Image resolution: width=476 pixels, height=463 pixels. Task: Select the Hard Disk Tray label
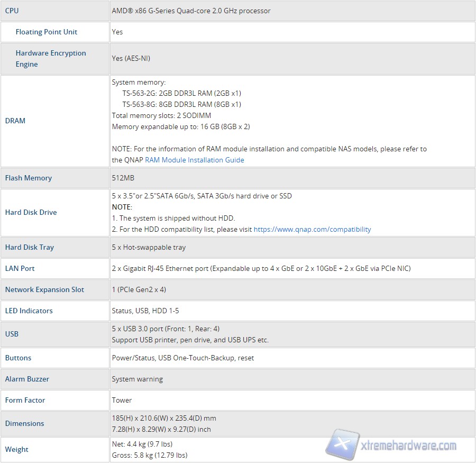click(x=30, y=247)
